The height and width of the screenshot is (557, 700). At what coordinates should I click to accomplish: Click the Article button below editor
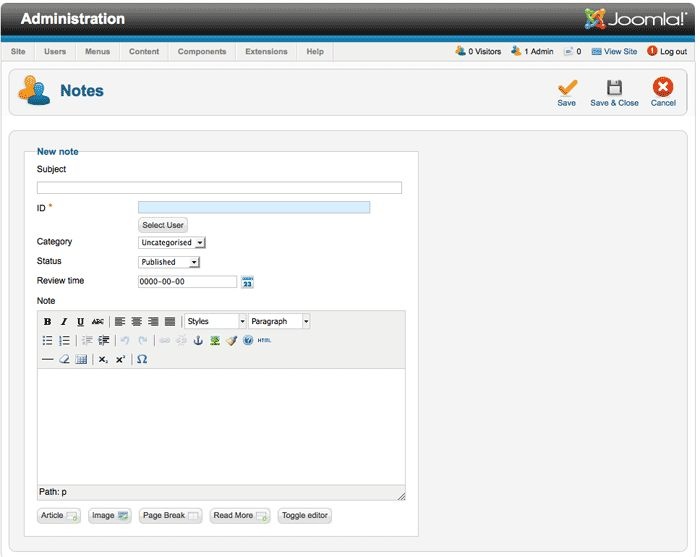click(x=59, y=515)
